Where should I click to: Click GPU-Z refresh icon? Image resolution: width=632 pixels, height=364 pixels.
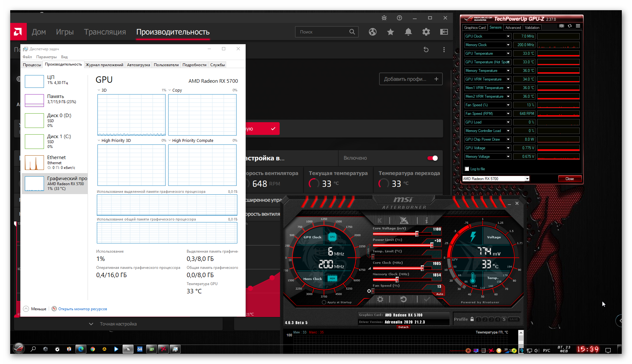click(570, 26)
